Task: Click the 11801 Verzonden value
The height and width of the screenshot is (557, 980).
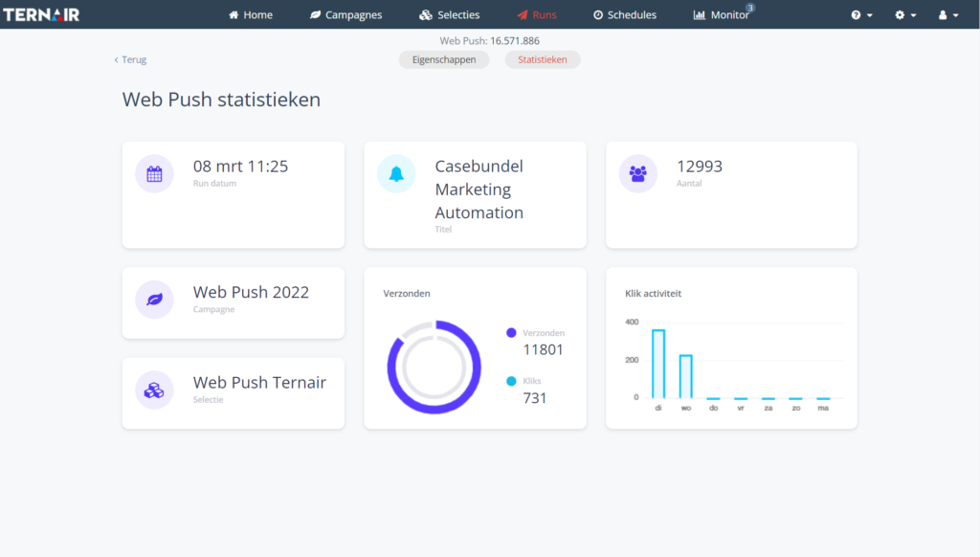Action: click(x=544, y=349)
